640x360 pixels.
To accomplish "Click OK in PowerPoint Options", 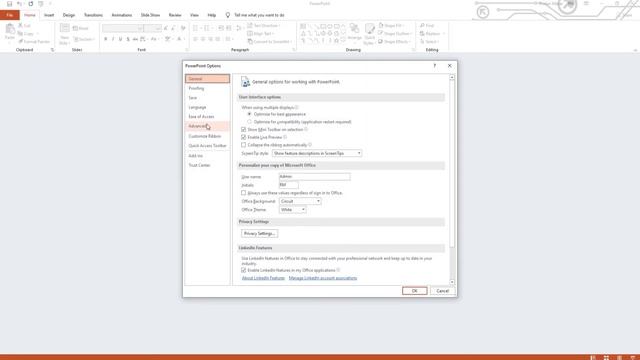I will (414, 291).
